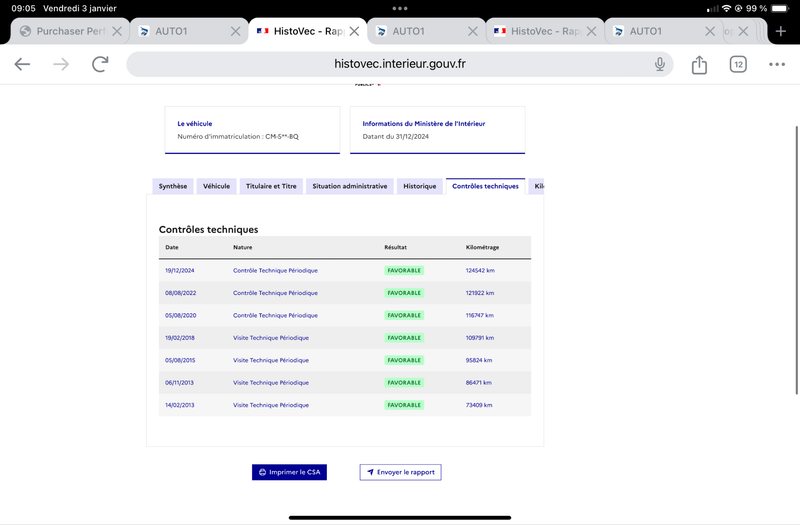Click Contrôle Technique Périodique in 08/08/2022 row
The width and height of the screenshot is (800, 525).
275,293
